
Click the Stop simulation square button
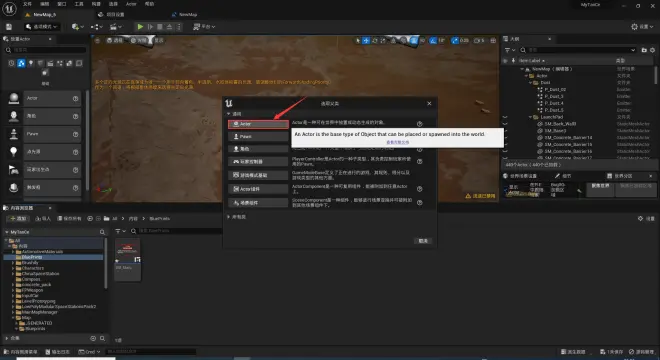(160, 27)
